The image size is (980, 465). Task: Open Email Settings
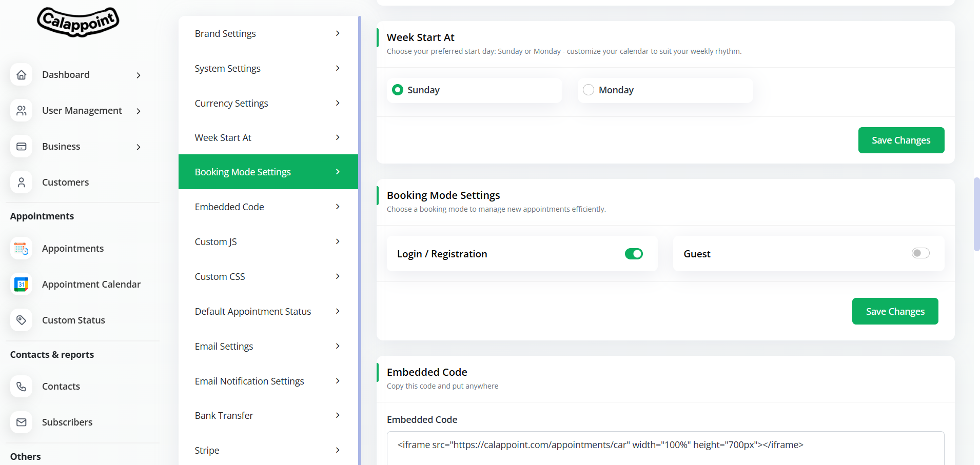tap(268, 346)
